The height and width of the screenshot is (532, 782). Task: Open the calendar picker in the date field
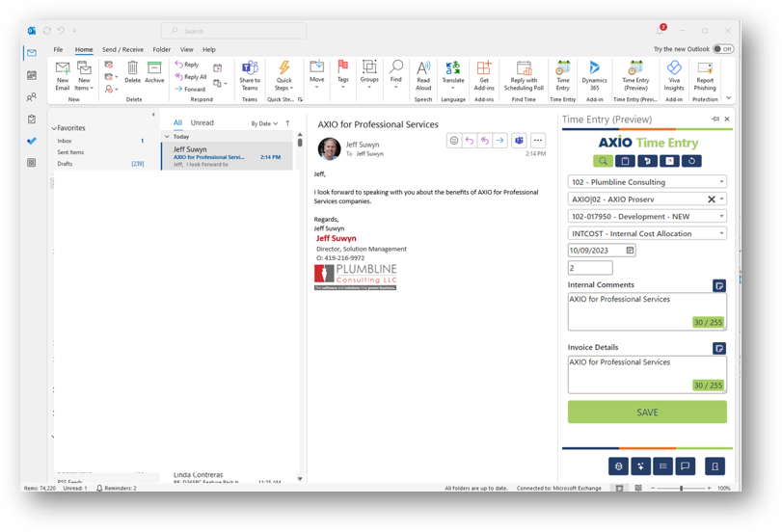[x=630, y=251]
